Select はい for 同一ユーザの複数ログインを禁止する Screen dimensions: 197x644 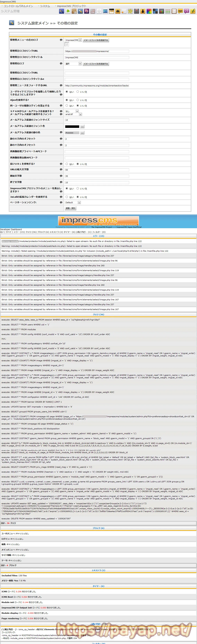[67, 105]
